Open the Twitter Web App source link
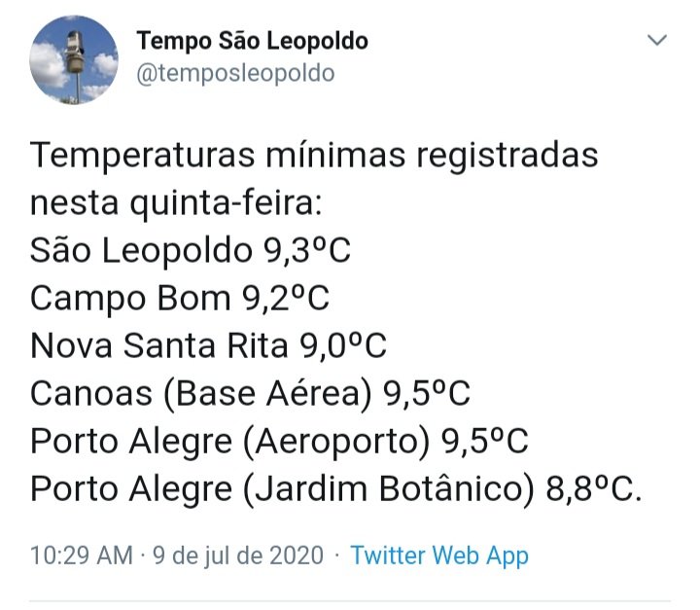The height and width of the screenshot is (610, 700). pyautogui.click(x=439, y=556)
